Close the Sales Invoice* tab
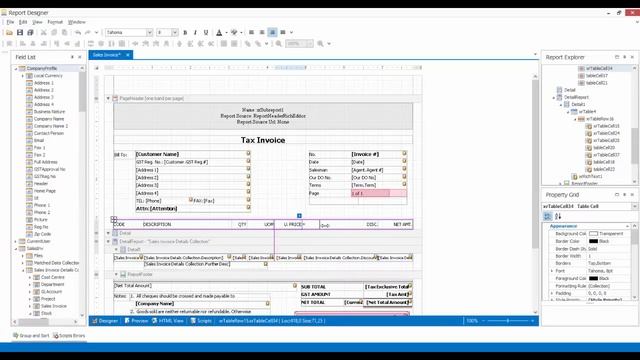The height and width of the screenshot is (360, 640). click(x=128, y=55)
